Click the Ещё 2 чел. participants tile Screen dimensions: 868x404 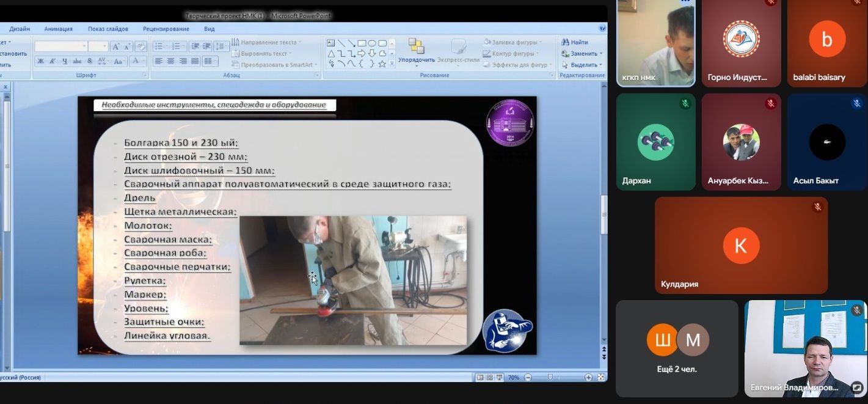pos(677,348)
